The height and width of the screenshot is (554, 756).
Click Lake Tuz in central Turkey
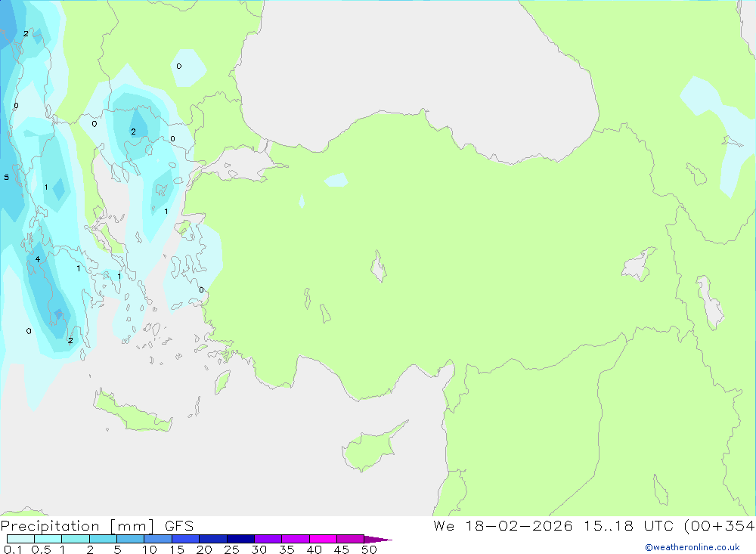tap(379, 266)
